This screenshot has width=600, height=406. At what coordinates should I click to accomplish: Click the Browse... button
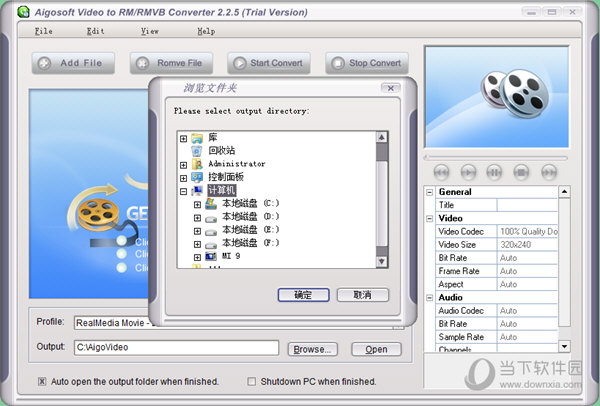(x=313, y=349)
